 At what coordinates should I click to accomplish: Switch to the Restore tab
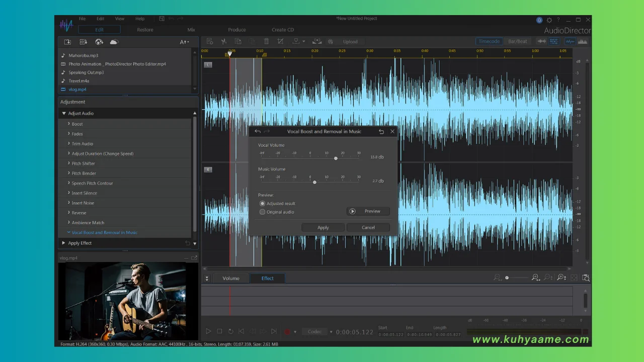[x=145, y=30]
